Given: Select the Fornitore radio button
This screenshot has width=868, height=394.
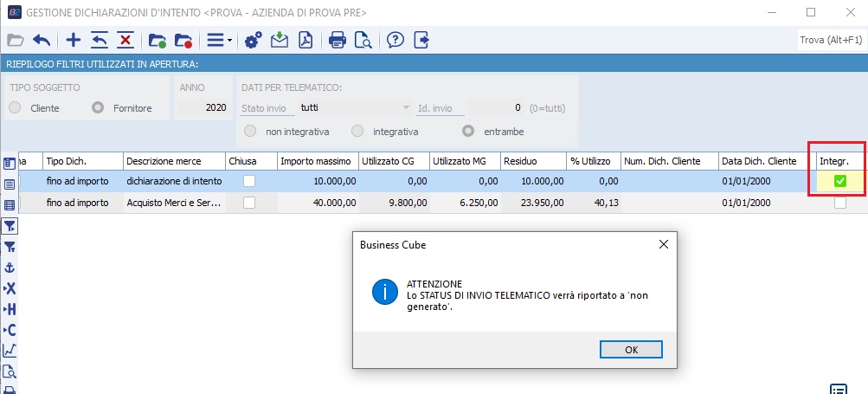Looking at the screenshot, I should (98, 108).
